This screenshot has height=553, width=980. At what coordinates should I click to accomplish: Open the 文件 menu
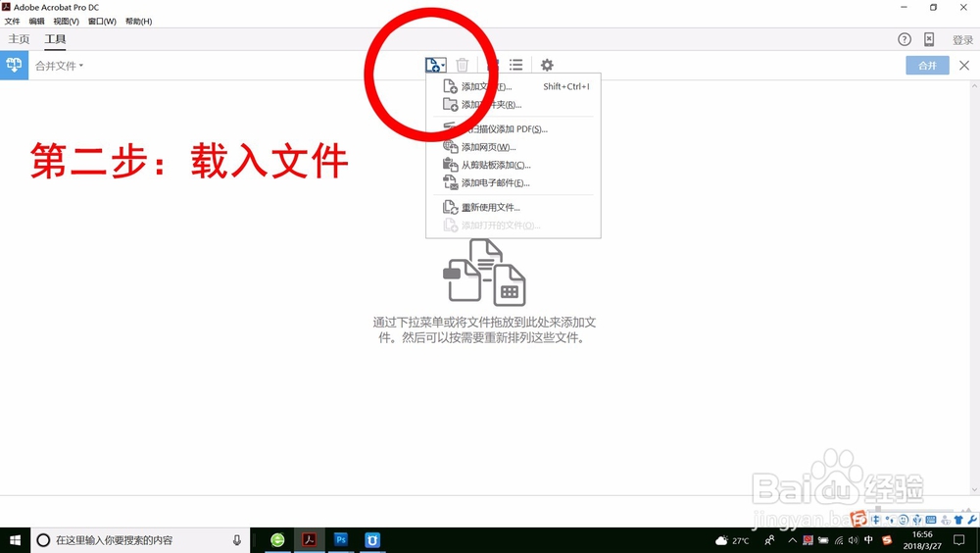(x=12, y=22)
